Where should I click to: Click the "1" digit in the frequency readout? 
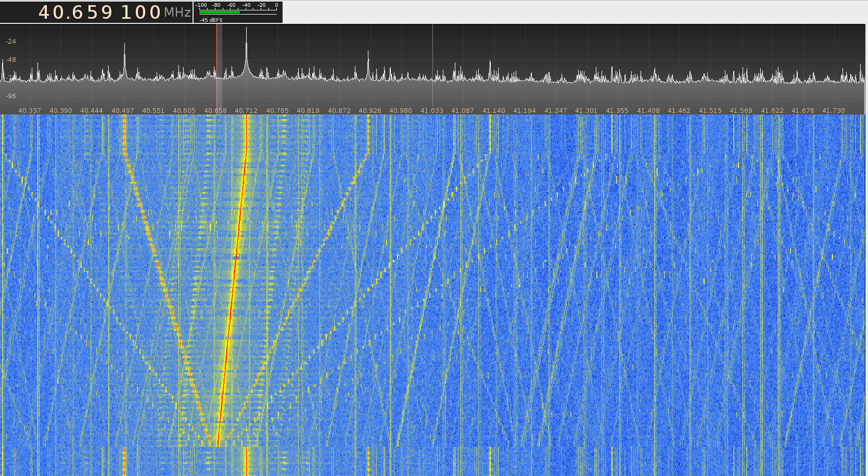coord(126,12)
